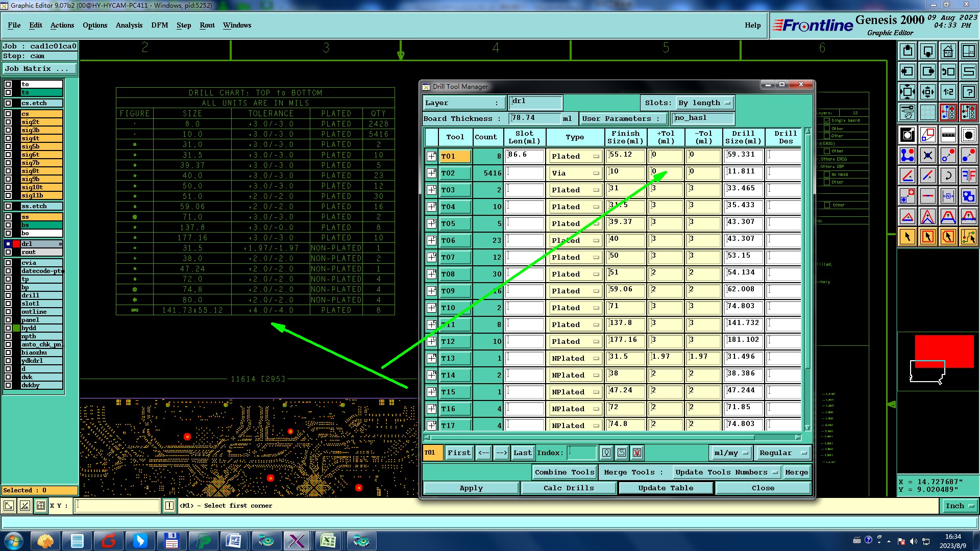Select the ruler measurement tool icon

pos(948,135)
